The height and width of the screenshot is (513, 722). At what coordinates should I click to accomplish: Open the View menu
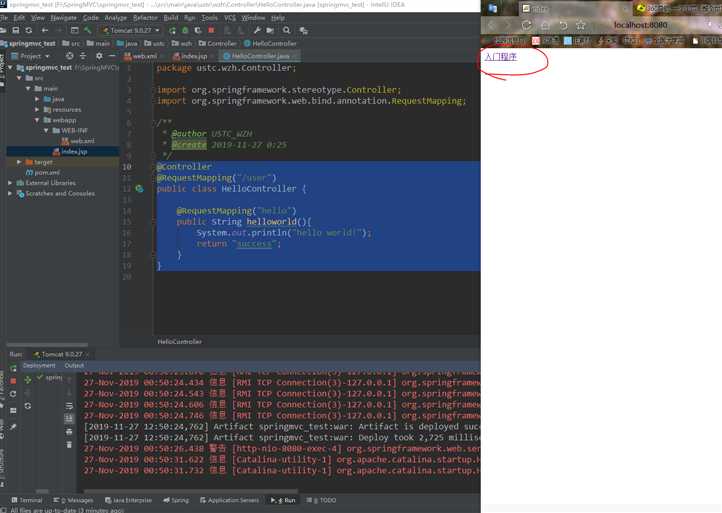click(x=38, y=18)
